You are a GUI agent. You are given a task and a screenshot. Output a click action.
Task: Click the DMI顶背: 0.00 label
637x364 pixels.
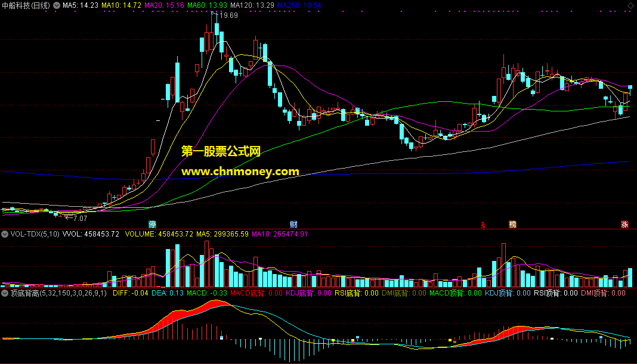[603, 293]
